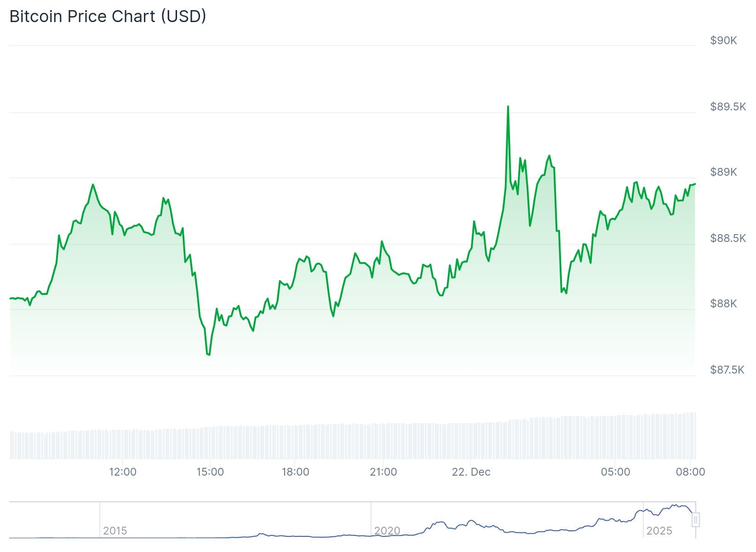Click the 05:00 time axis label
Viewport: 756px width, 552px height.
pyautogui.click(x=615, y=472)
